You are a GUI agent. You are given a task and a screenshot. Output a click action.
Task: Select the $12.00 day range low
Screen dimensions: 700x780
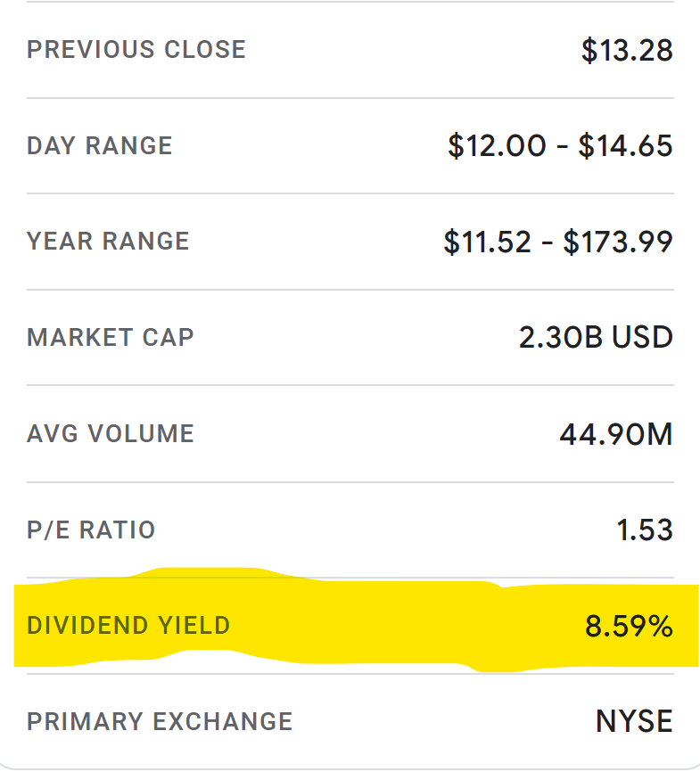(497, 146)
